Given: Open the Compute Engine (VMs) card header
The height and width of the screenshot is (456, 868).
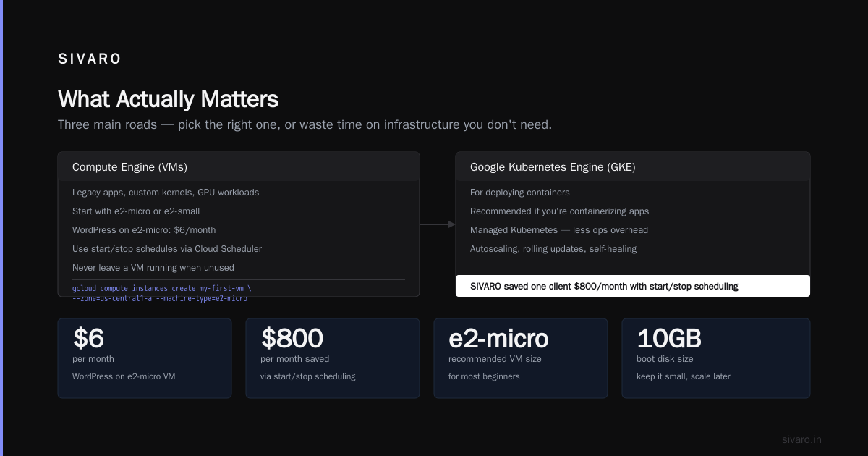Looking at the screenshot, I should [239, 166].
